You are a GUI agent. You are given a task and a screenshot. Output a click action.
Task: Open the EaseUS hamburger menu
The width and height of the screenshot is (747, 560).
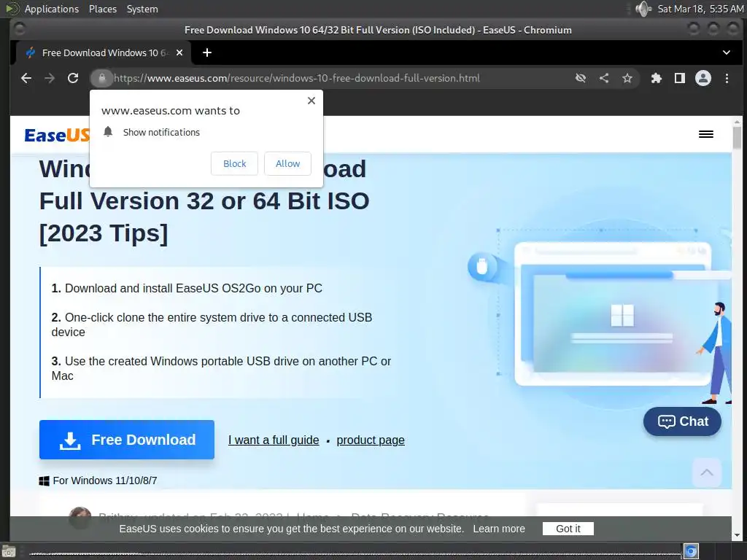(705, 134)
